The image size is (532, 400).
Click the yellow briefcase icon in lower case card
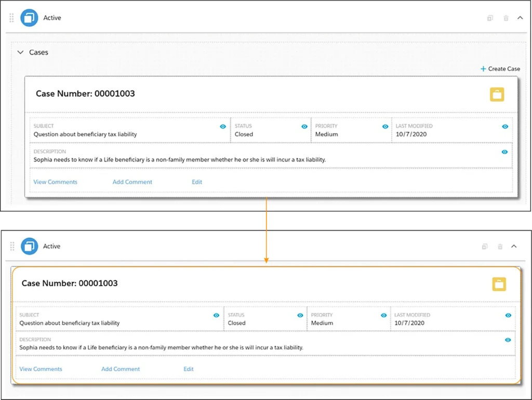pos(499,284)
